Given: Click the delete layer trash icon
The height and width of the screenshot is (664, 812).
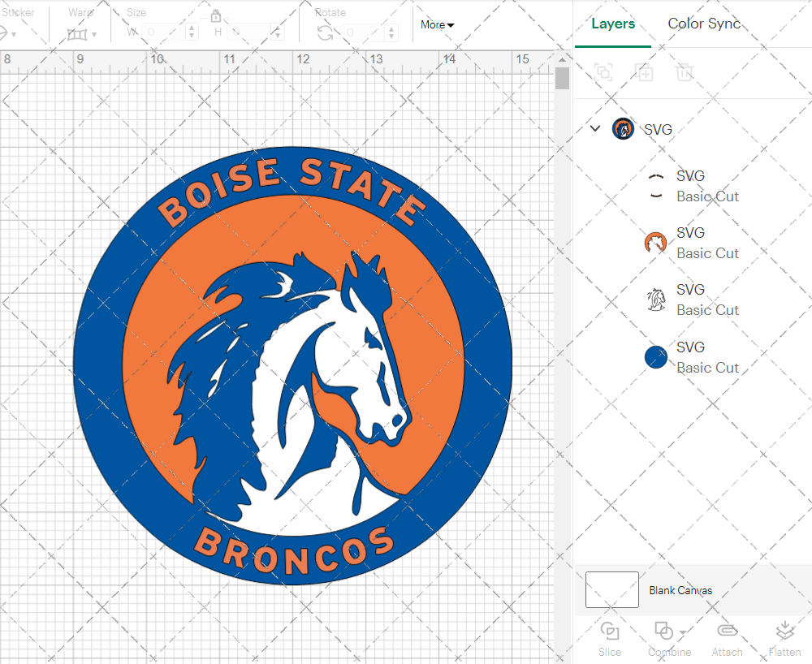Looking at the screenshot, I should click(685, 72).
